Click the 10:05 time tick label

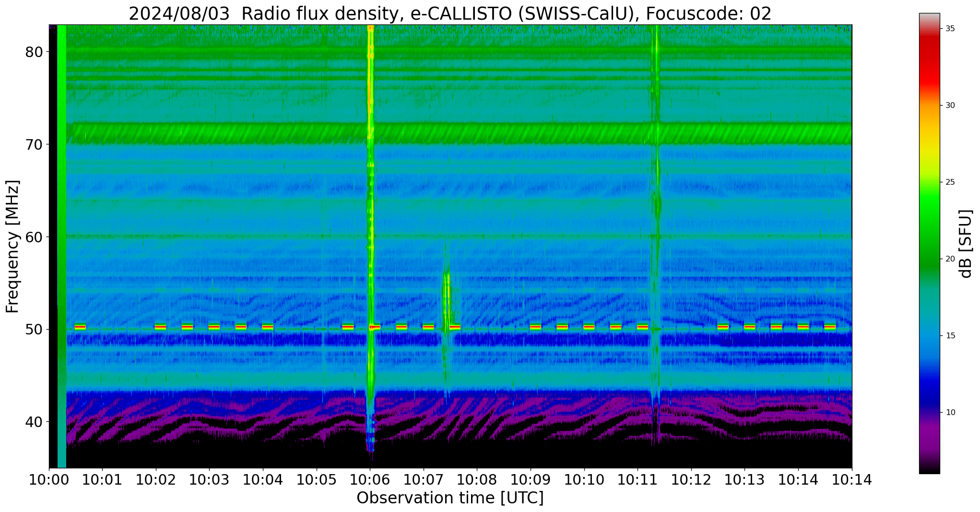[x=317, y=480]
